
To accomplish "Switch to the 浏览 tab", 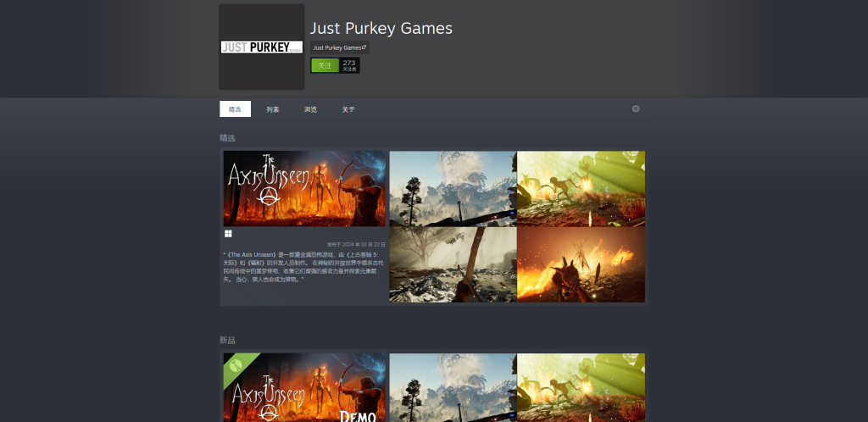I will [310, 109].
